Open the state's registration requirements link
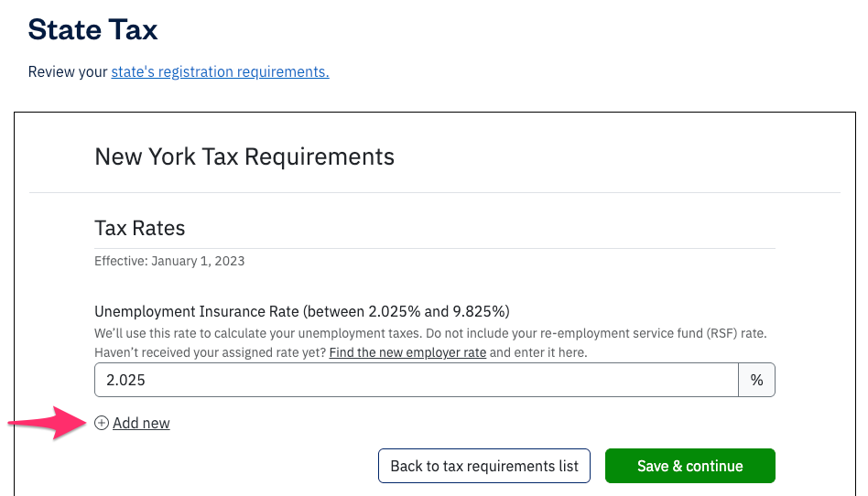This screenshot has width=868, height=496. pos(220,71)
